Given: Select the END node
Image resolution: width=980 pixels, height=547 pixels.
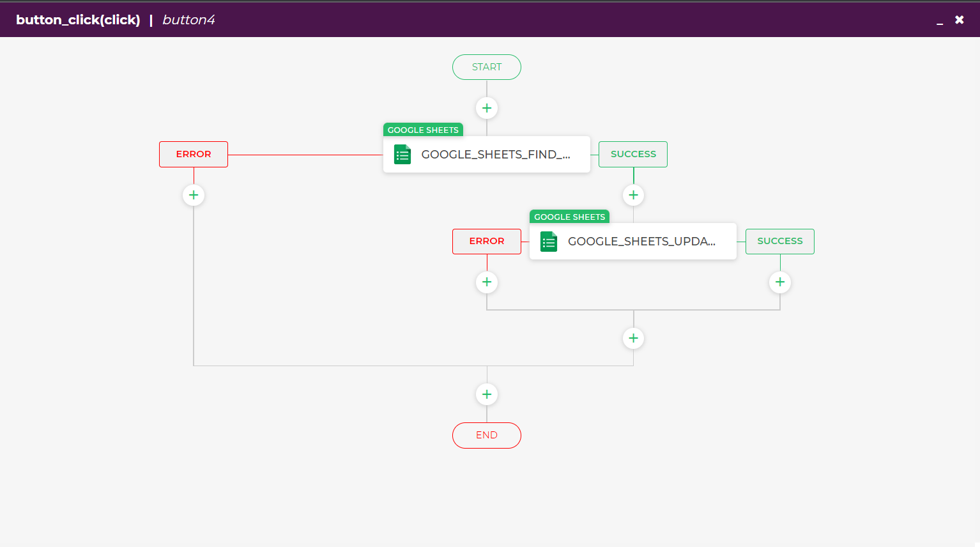Looking at the screenshot, I should point(486,435).
